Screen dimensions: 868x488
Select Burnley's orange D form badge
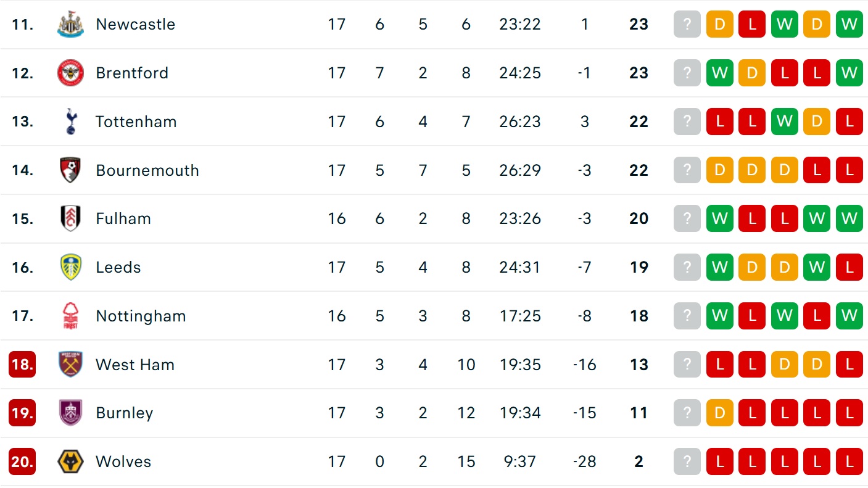(719, 413)
